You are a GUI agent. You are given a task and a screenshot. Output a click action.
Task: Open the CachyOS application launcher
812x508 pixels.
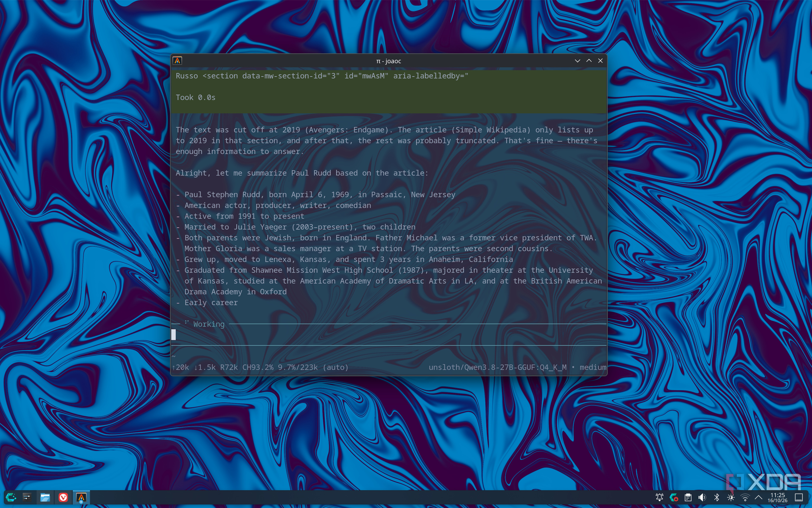point(11,497)
